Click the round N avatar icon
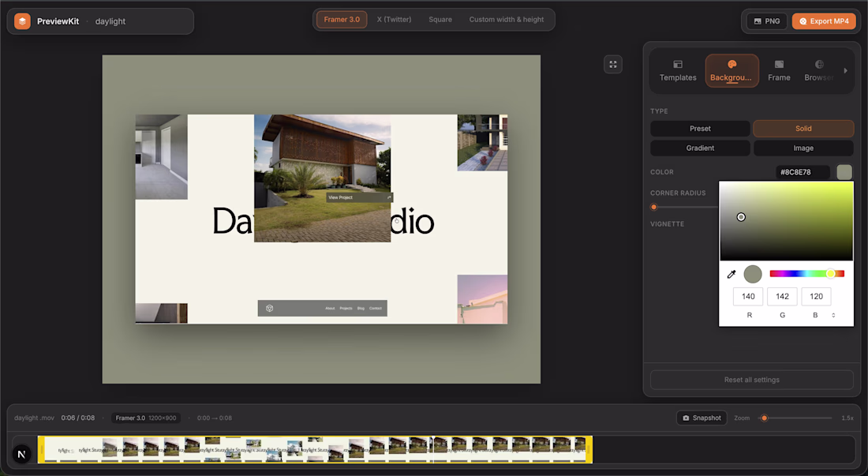The width and height of the screenshot is (868, 476). point(21,455)
